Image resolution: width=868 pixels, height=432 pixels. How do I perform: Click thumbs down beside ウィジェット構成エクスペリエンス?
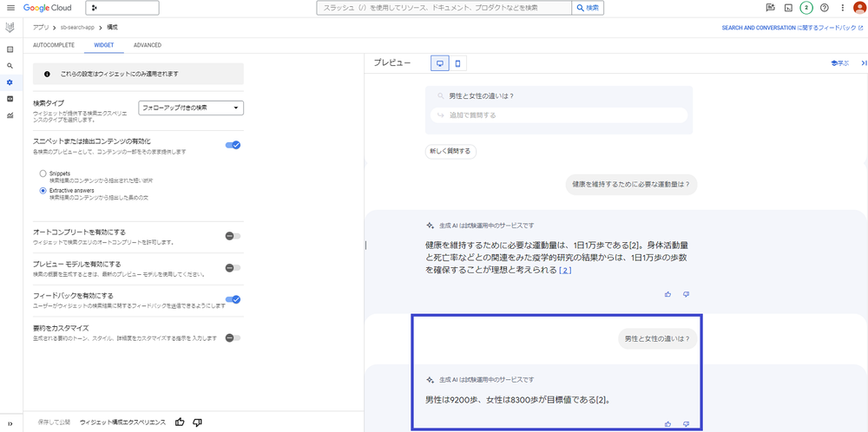click(197, 422)
